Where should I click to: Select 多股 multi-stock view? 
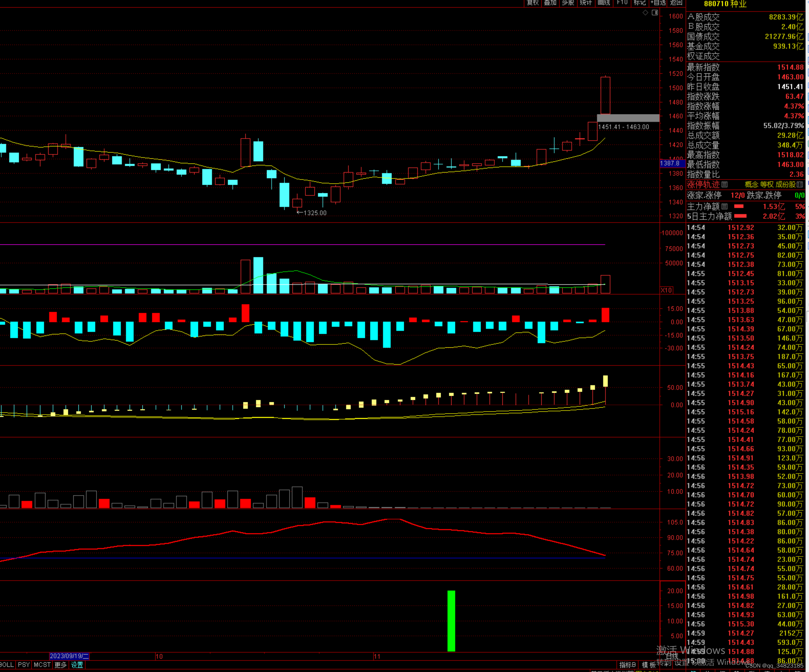click(x=568, y=3)
